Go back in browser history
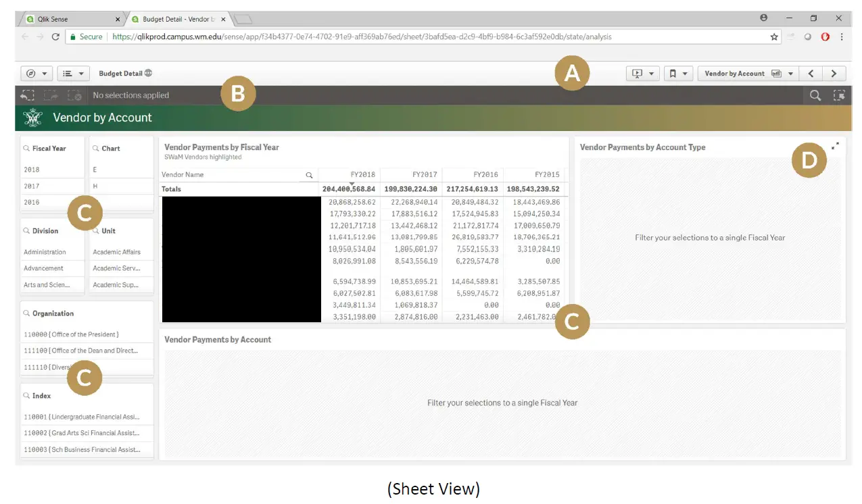This screenshot has width=862, height=504. [25, 36]
